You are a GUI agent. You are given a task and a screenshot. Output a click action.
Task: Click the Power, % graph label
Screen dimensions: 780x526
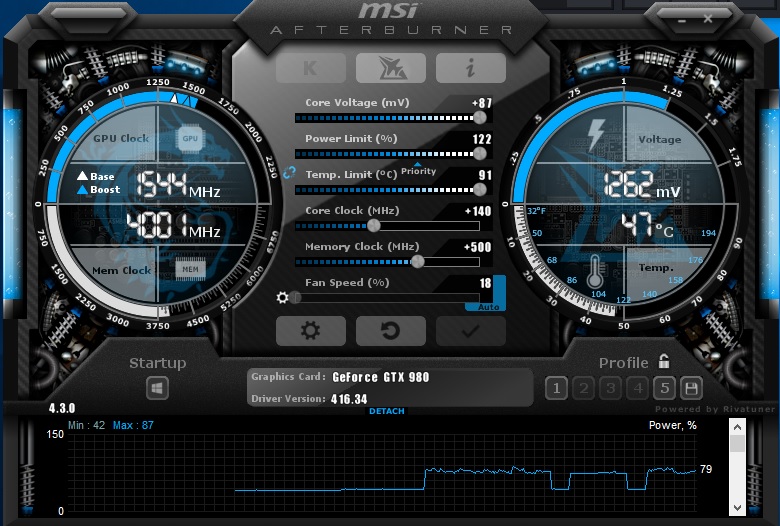point(673,425)
